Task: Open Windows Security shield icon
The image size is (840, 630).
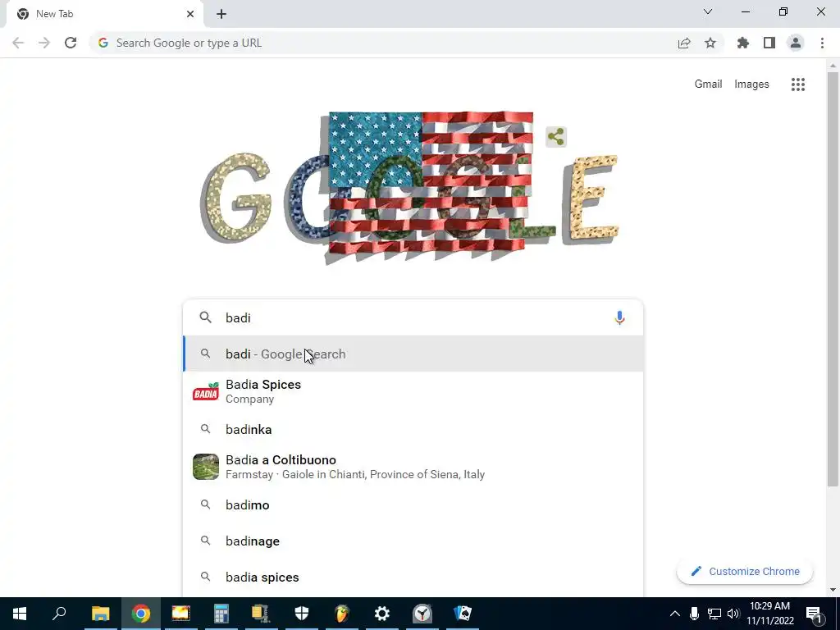Action: click(x=302, y=614)
